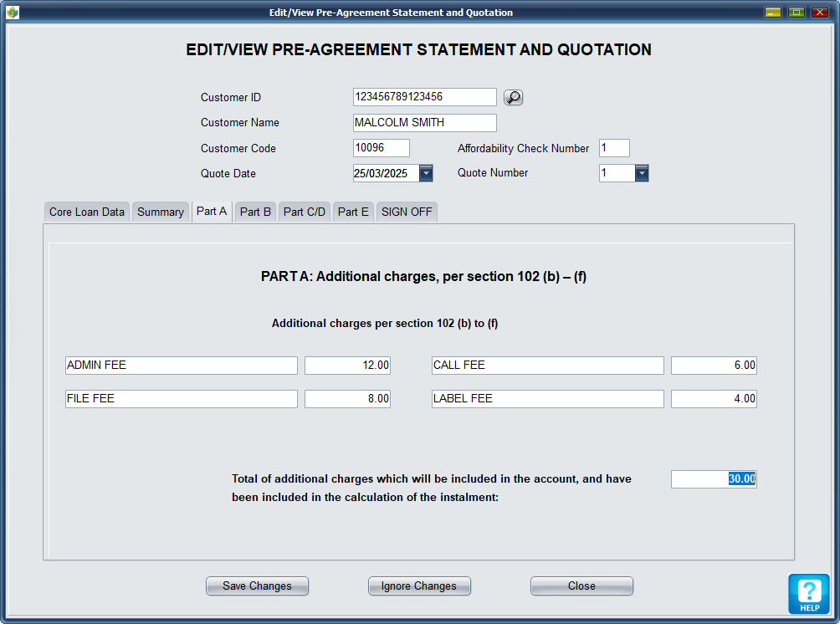This screenshot has width=840, height=624.
Task: Click the application icon in title bar
Action: (12, 13)
